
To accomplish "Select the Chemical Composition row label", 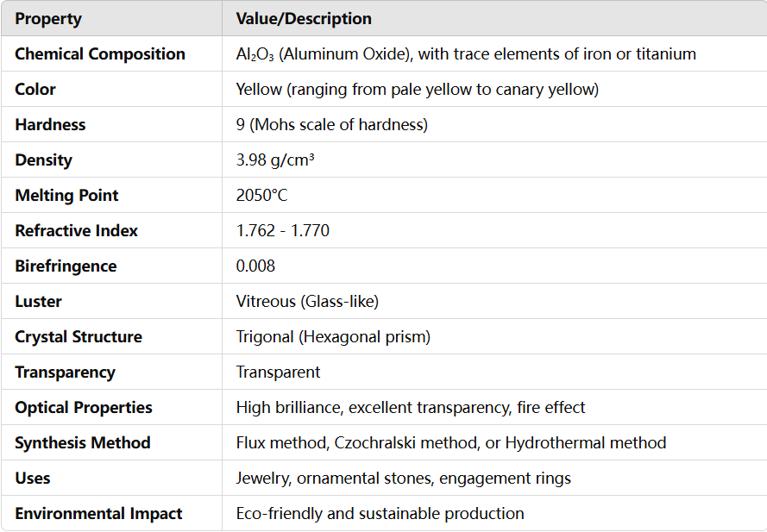I will pyautogui.click(x=100, y=53).
